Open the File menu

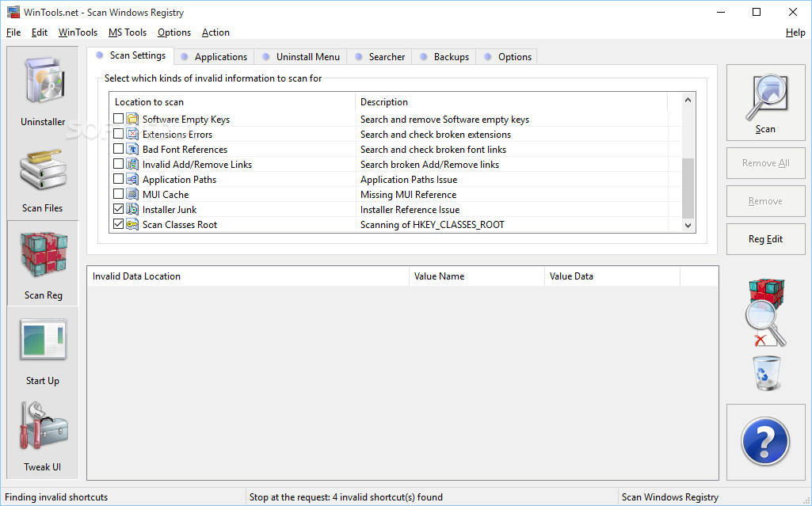tap(13, 32)
